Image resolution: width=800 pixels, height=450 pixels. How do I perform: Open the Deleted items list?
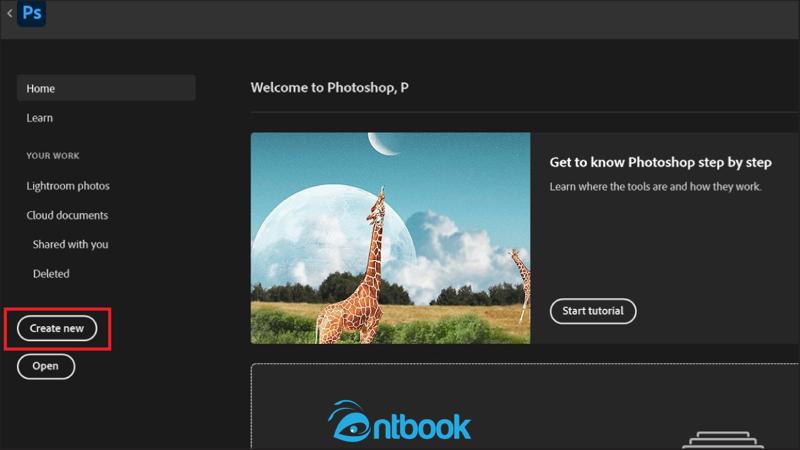coord(51,273)
